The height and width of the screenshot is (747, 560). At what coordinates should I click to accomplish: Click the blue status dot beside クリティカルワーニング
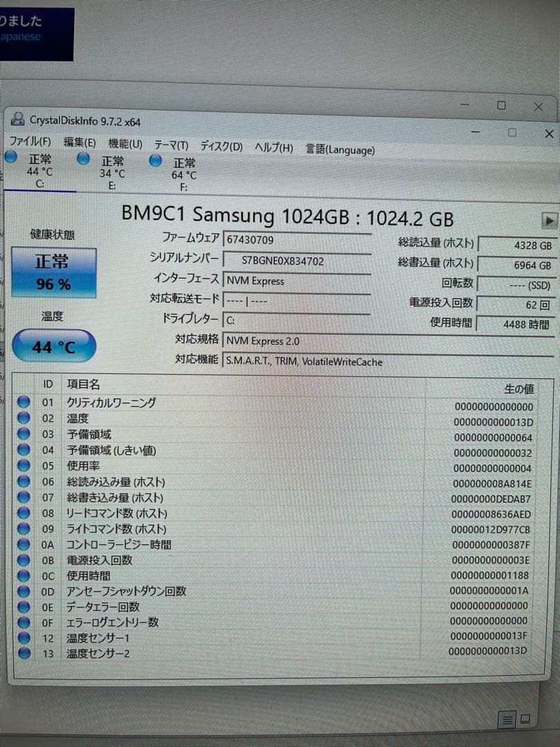(x=23, y=402)
